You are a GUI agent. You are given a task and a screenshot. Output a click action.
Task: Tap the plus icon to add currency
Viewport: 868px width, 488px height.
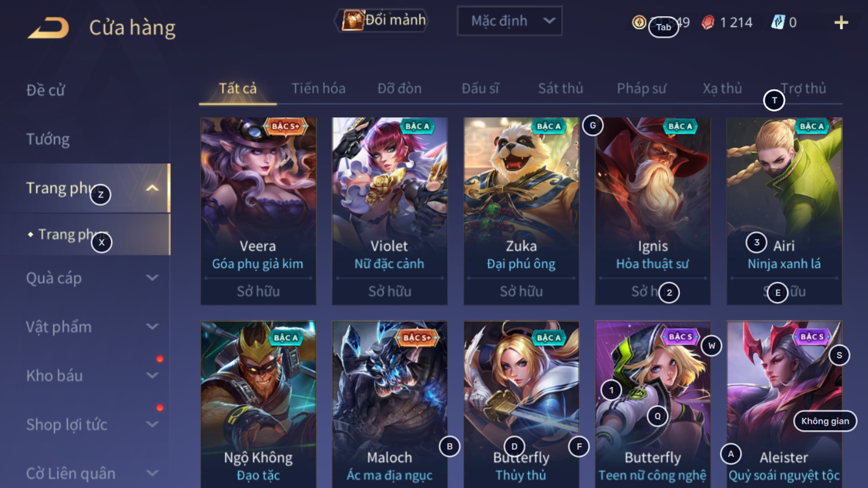[841, 23]
